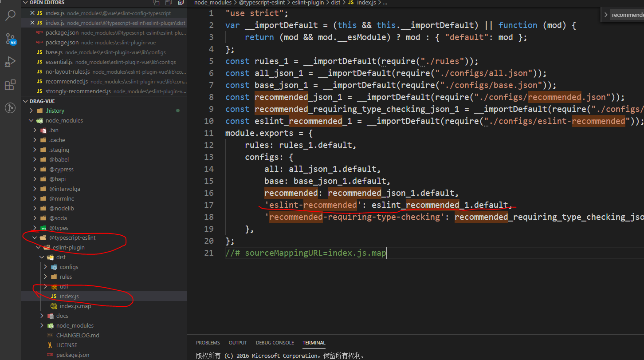Viewport: 644px width, 360px height.
Task: Expand the docs folder chevron
Action: coord(42,316)
